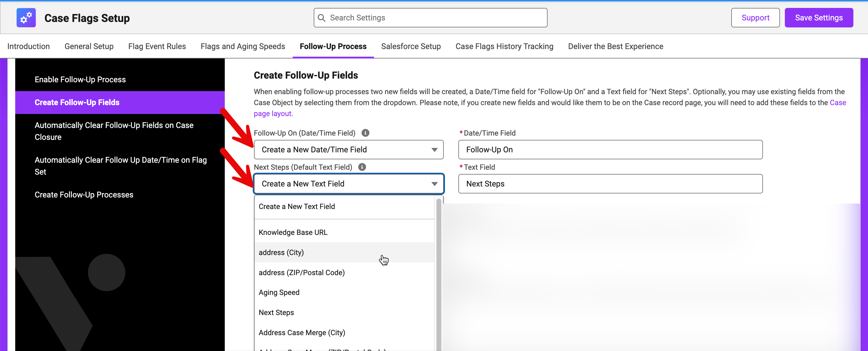Click the Date/Time Field input containing Follow-Up On
This screenshot has height=351, width=868.
click(610, 149)
